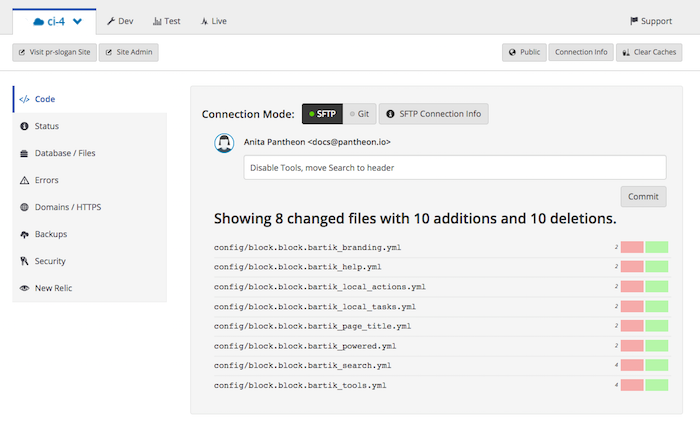The image size is (700, 422).
Task: Click the Domains globe icon
Action: [x=24, y=207]
